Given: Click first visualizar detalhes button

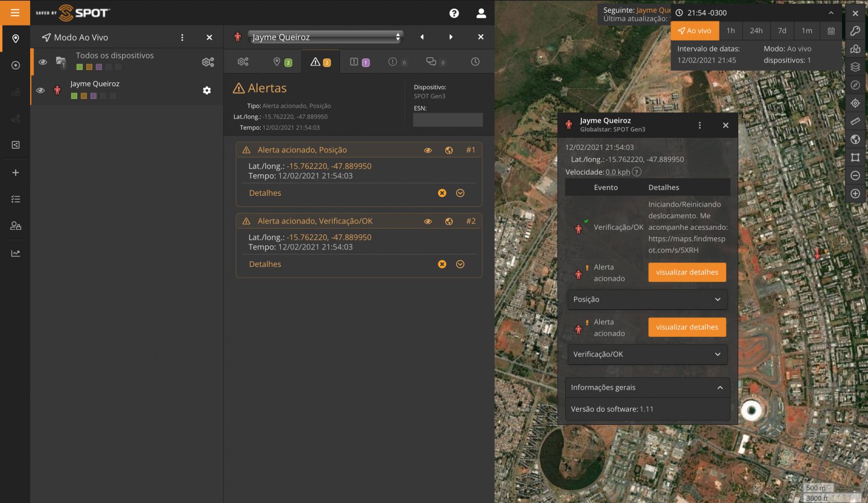Looking at the screenshot, I should [687, 272].
